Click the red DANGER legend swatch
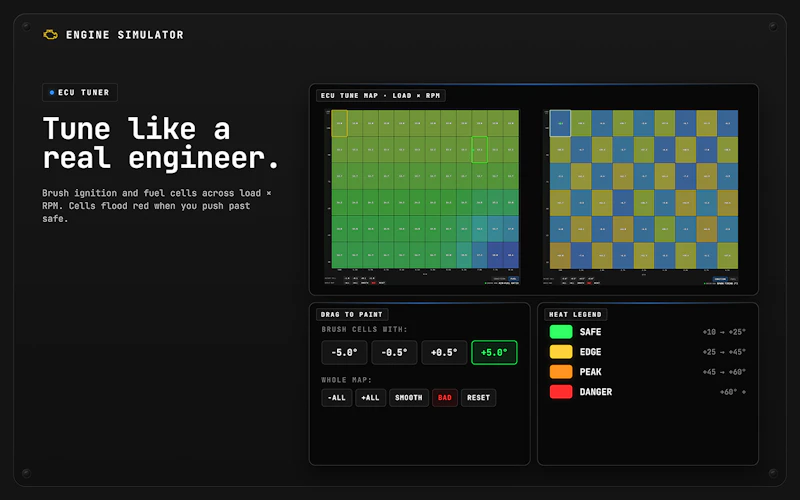The width and height of the screenshot is (800, 500). (561, 392)
